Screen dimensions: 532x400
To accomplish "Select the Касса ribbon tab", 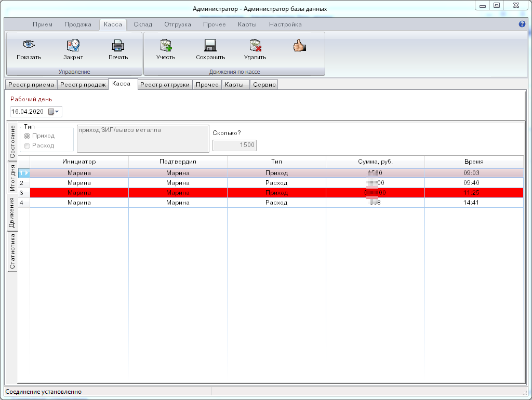I will (x=113, y=24).
